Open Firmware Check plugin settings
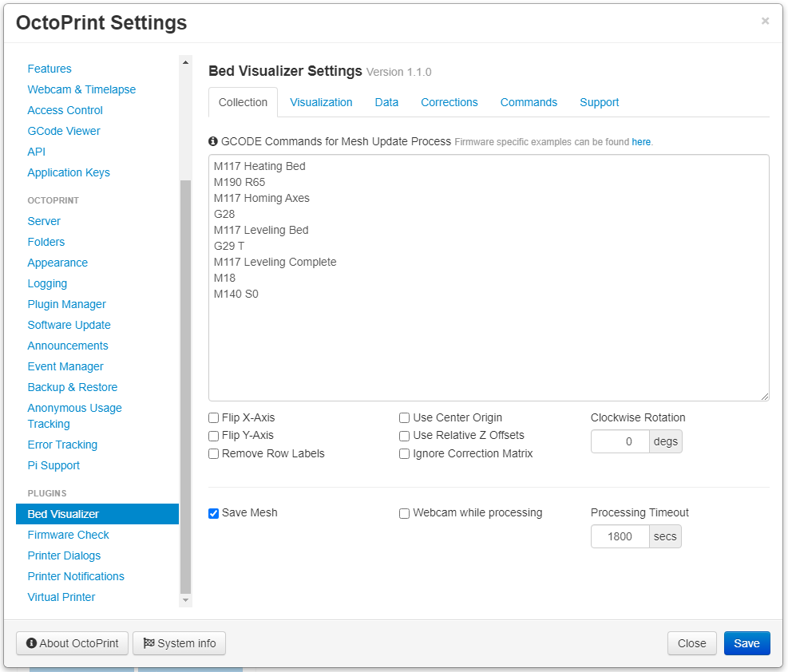 click(x=68, y=535)
